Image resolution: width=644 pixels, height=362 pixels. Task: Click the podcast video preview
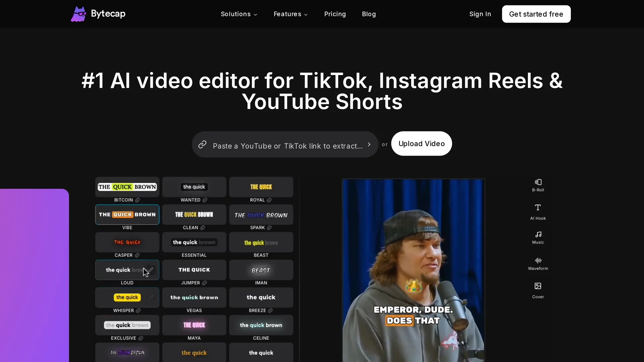(x=413, y=270)
